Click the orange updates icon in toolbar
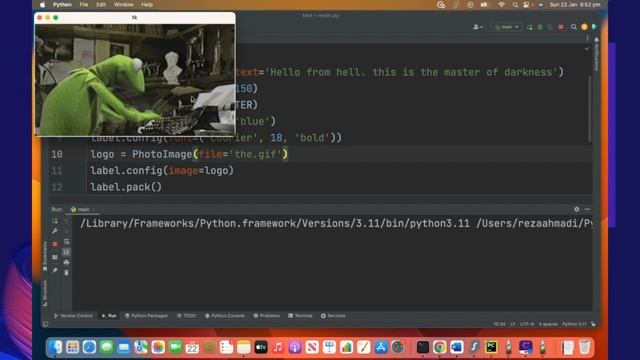Image resolution: width=640 pixels, height=360 pixels. pyautogui.click(x=584, y=27)
